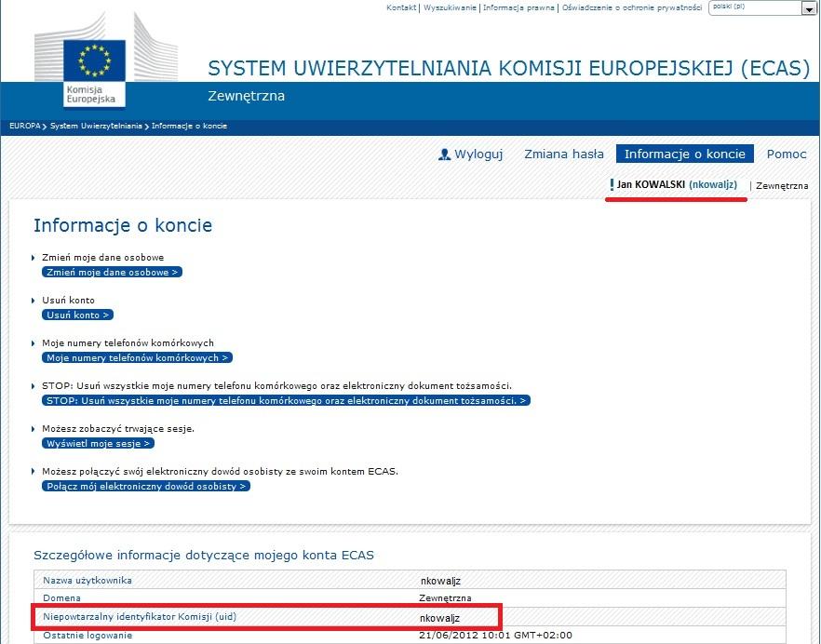Click the user icon beside Wyloguj

(x=445, y=154)
